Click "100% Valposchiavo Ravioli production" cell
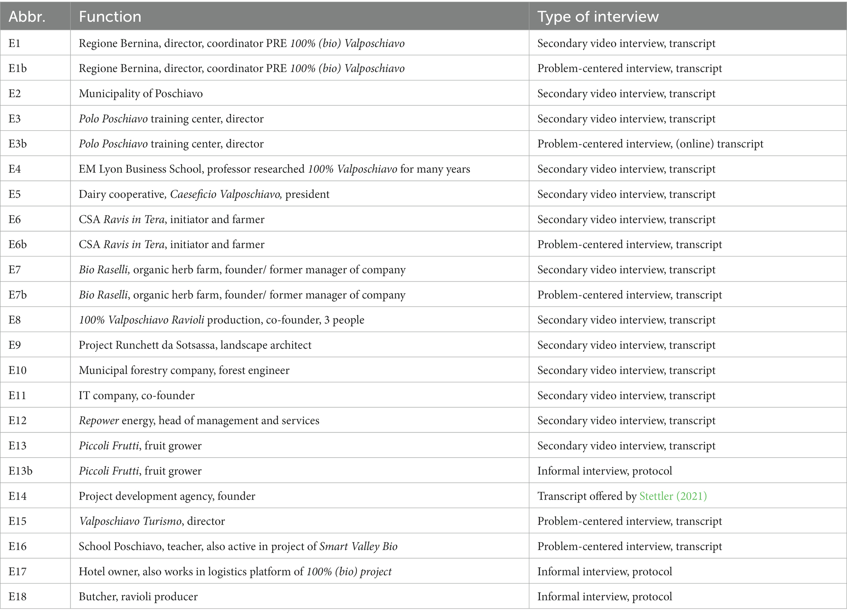This screenshot has width=847, height=616. (x=300, y=320)
